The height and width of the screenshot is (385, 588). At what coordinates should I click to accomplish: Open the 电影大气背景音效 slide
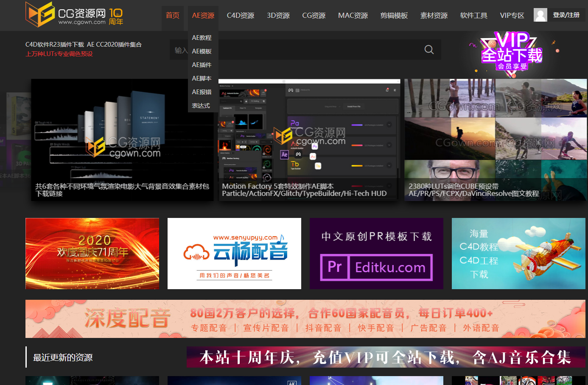pyautogui.click(x=122, y=140)
